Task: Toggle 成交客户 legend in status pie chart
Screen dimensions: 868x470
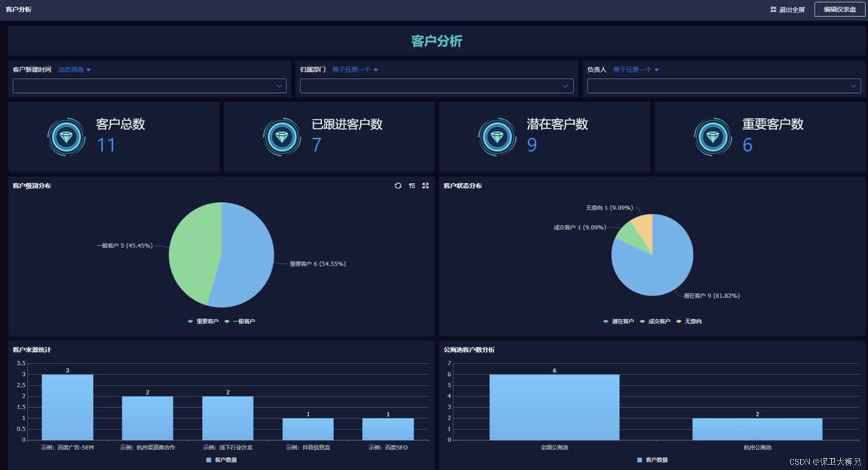Action: (656, 321)
